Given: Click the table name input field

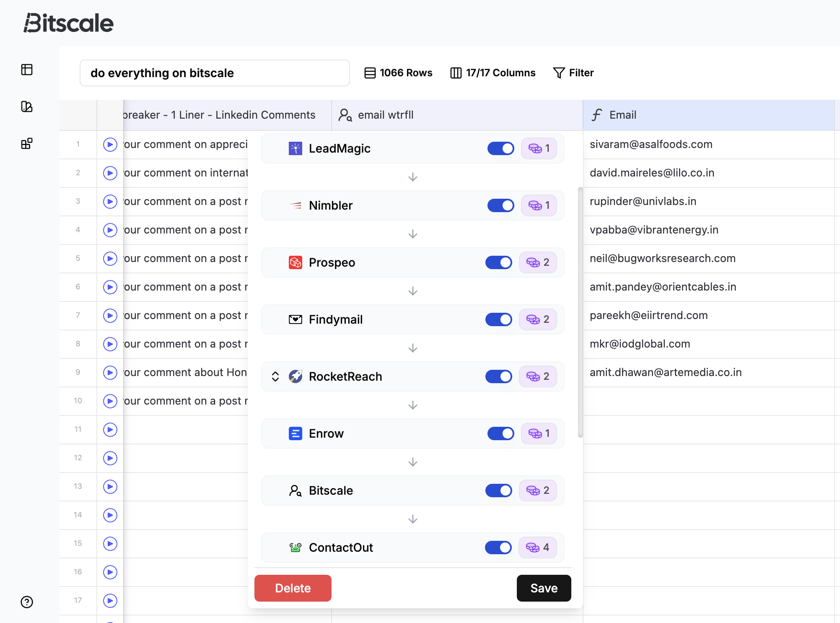Looking at the screenshot, I should [215, 73].
